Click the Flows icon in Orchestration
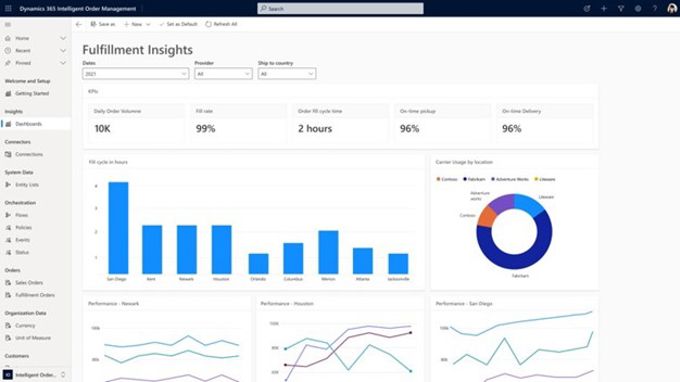The width and height of the screenshot is (680, 382). click(8, 215)
